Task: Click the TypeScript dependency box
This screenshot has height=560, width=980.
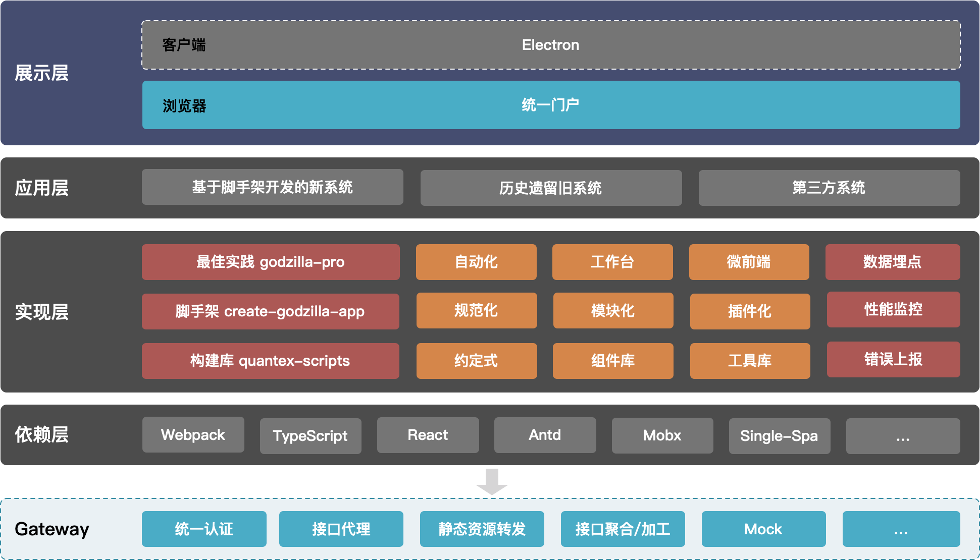Action: click(x=311, y=436)
